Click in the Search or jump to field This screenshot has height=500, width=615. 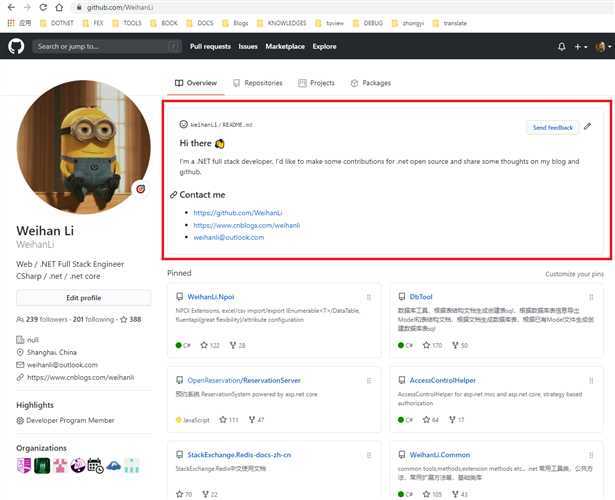point(107,46)
